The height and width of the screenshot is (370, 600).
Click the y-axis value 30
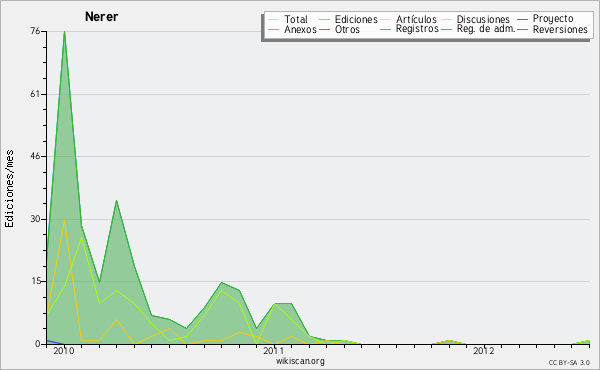pos(35,219)
